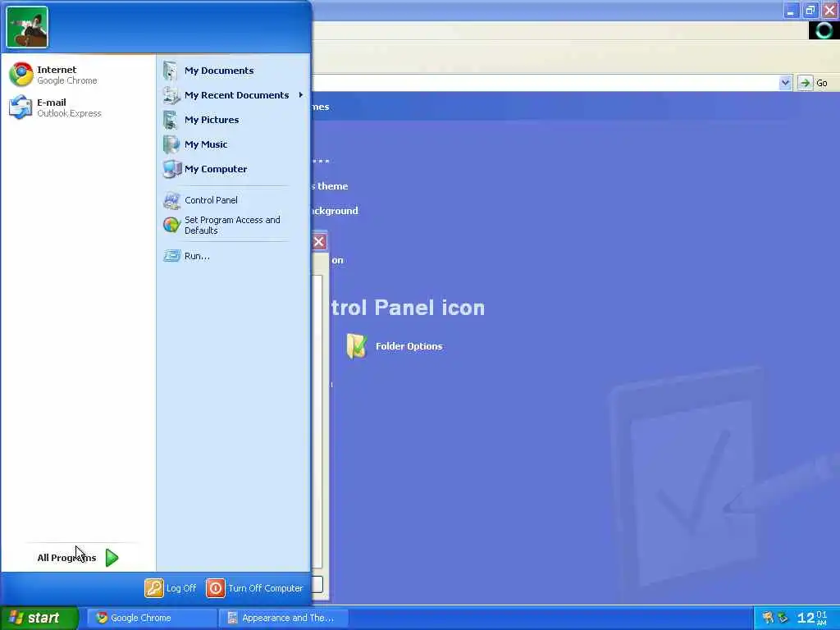Image resolution: width=840 pixels, height=630 pixels.
Task: Click Appearance and Themes taskbar icon
Action: 232,618
